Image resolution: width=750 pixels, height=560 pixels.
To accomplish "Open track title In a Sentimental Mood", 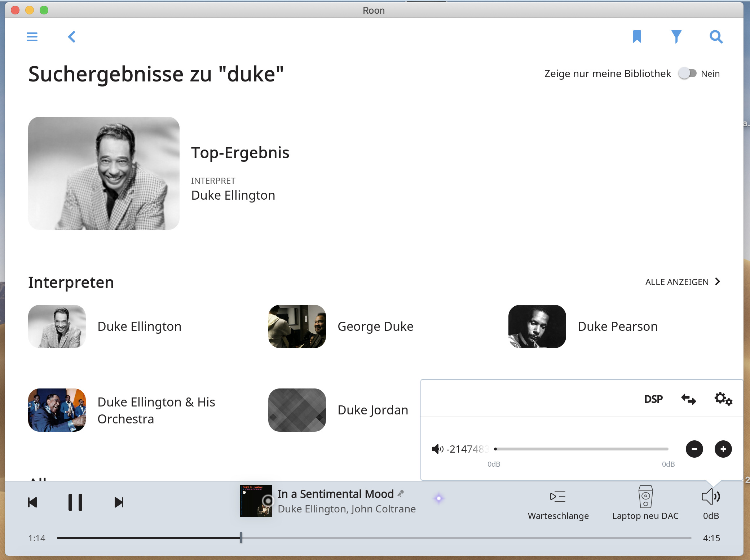I will click(336, 494).
